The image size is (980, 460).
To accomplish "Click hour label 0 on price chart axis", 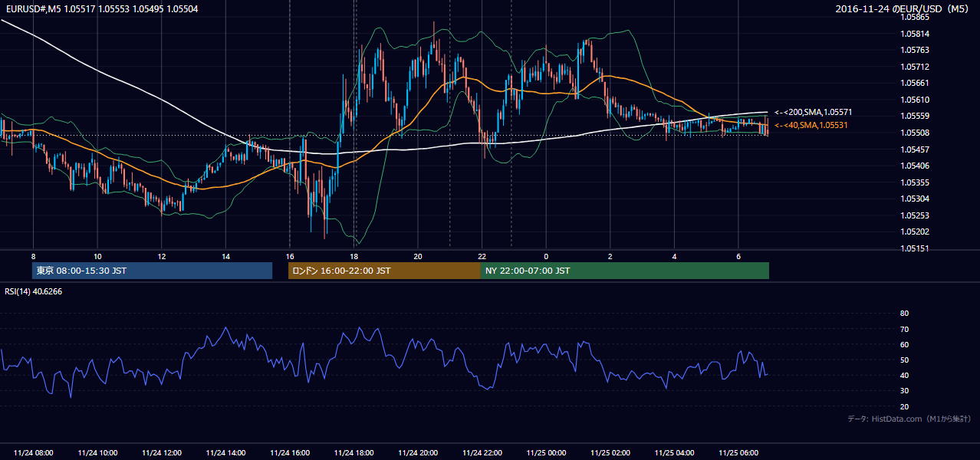I will [546, 256].
